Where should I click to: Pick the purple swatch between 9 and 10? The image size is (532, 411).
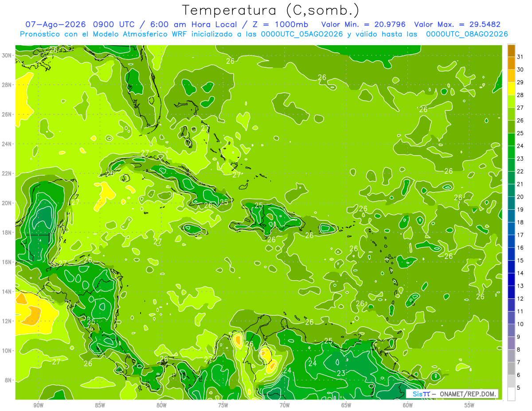[x=511, y=331]
